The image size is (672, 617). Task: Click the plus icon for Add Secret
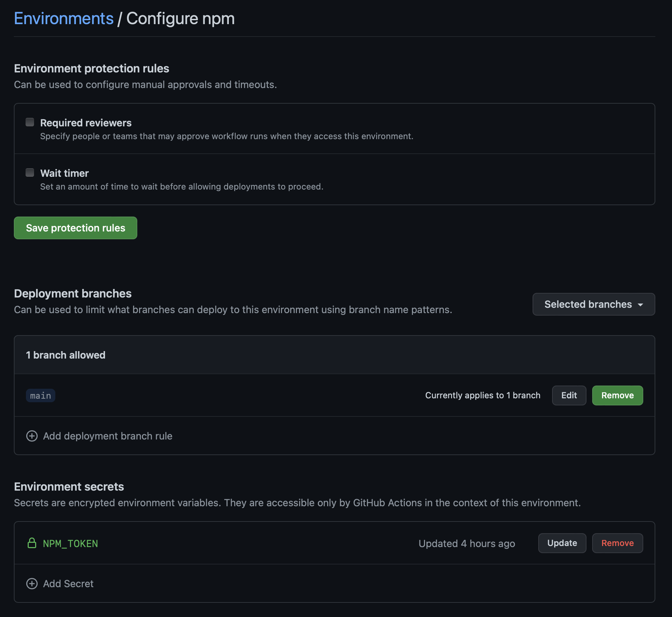pos(32,584)
